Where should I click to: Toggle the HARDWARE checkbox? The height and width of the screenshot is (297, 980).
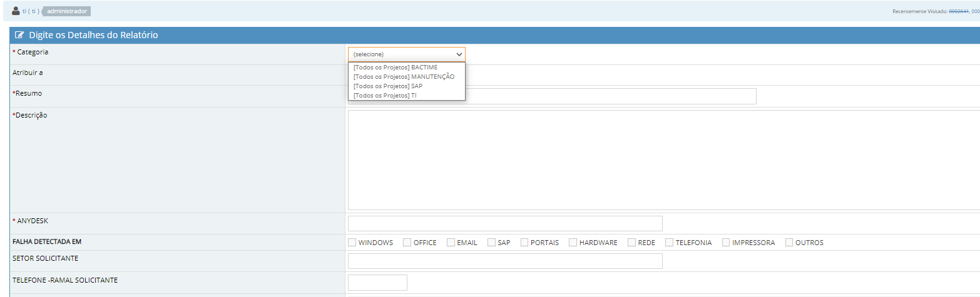tap(573, 243)
